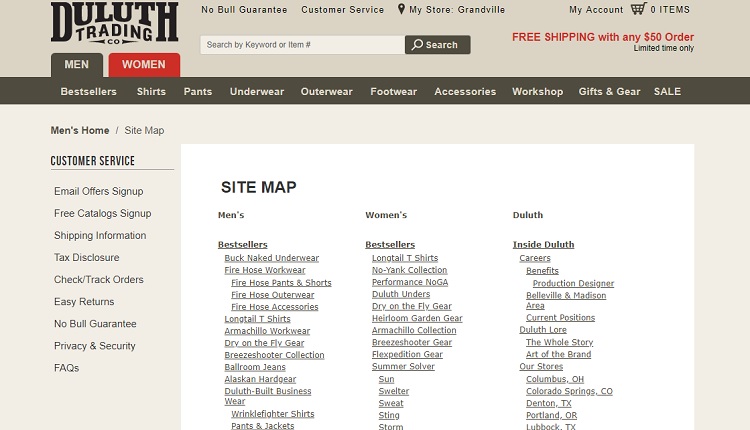The image size is (750, 430).
Task: Open Fire Hose Workwear link
Action: click(x=265, y=270)
